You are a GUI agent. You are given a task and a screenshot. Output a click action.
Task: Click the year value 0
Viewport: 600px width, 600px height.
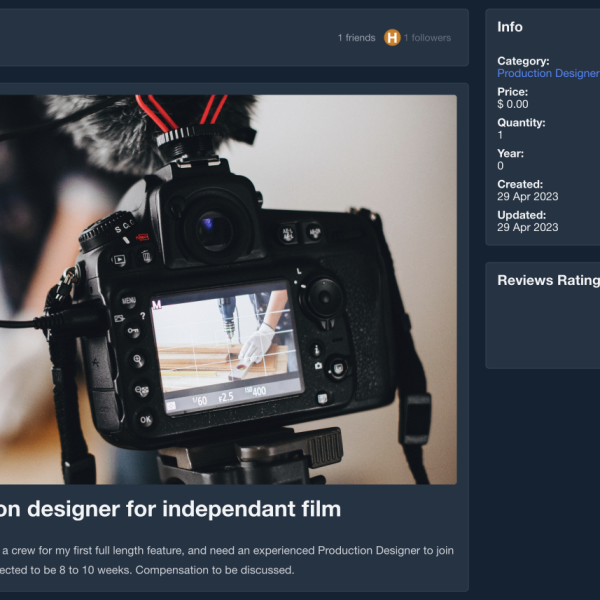(501, 166)
